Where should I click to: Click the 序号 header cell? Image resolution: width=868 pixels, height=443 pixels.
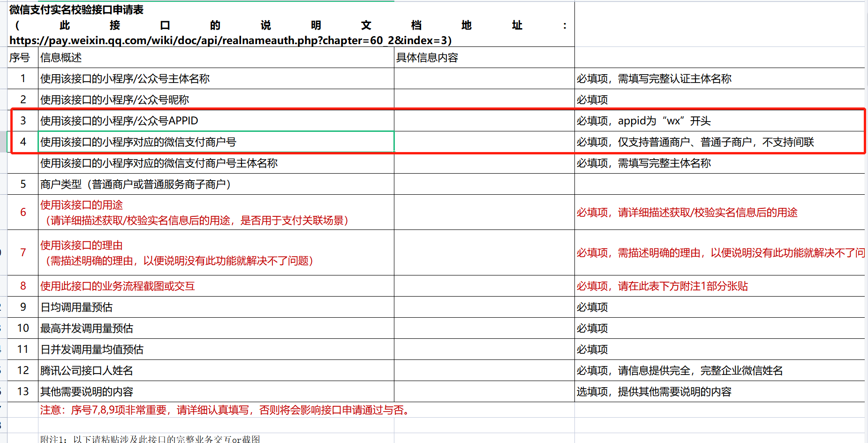pos(23,58)
